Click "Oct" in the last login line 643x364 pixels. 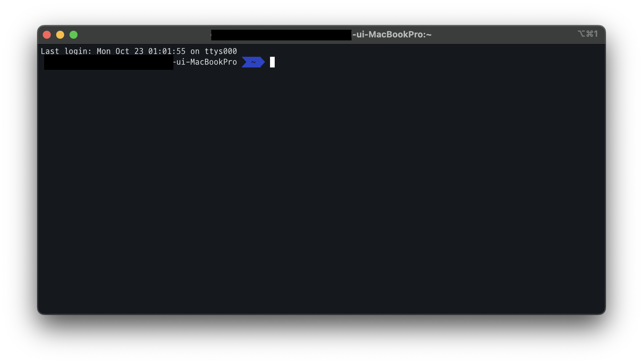[122, 51]
